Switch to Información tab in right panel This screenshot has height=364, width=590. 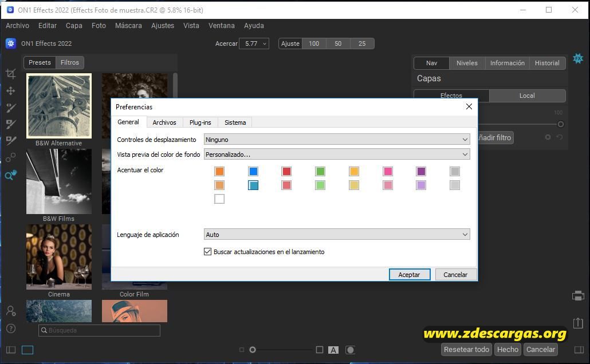click(x=507, y=63)
